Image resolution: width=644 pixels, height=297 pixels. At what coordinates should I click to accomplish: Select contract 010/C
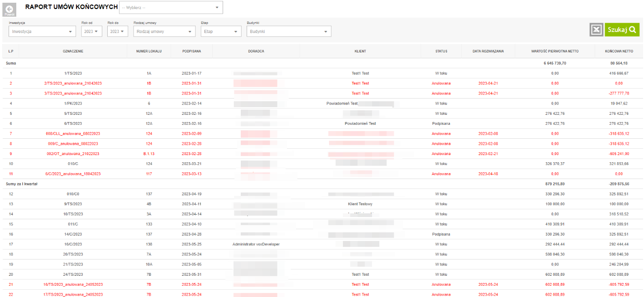point(73,164)
